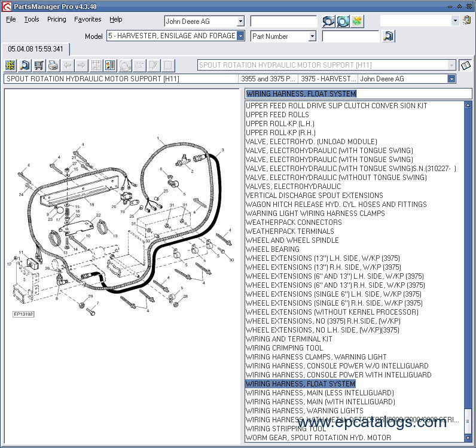
Task: Click the new session star icon
Action: [x=10, y=65]
